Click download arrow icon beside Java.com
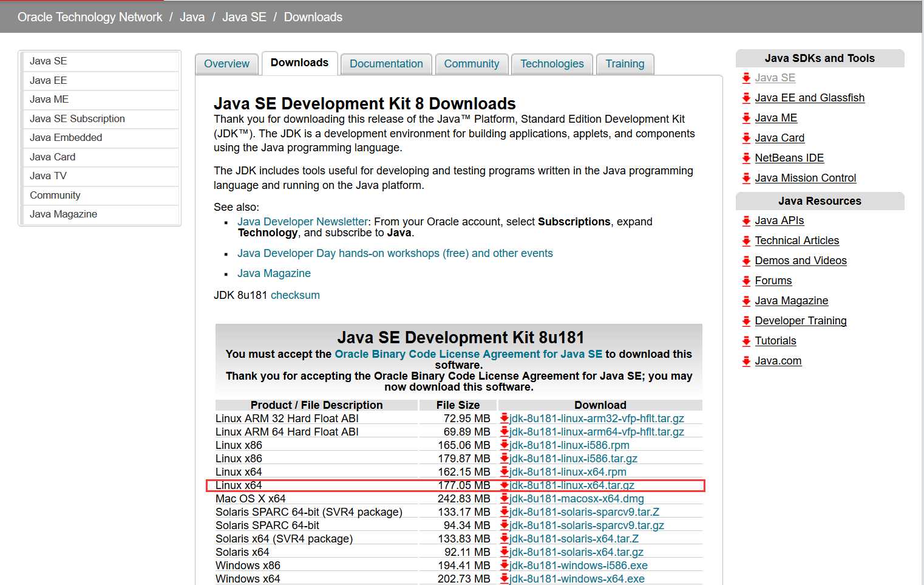 [x=746, y=361]
